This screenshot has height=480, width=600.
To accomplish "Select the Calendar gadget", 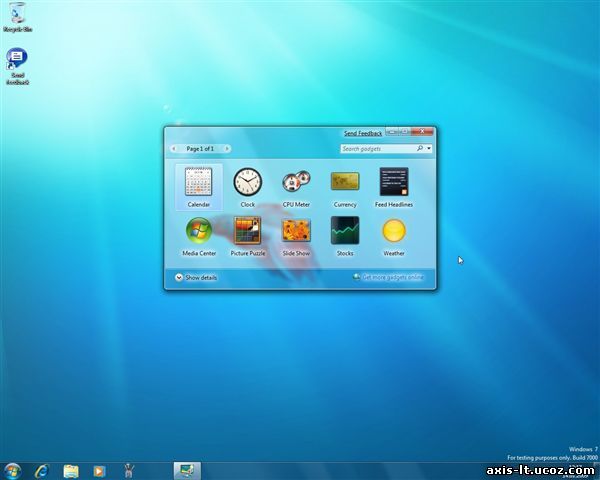I will 199,187.
